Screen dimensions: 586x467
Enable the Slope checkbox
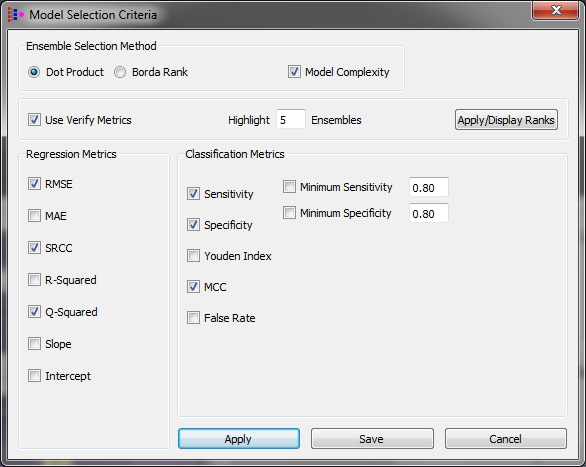34,344
